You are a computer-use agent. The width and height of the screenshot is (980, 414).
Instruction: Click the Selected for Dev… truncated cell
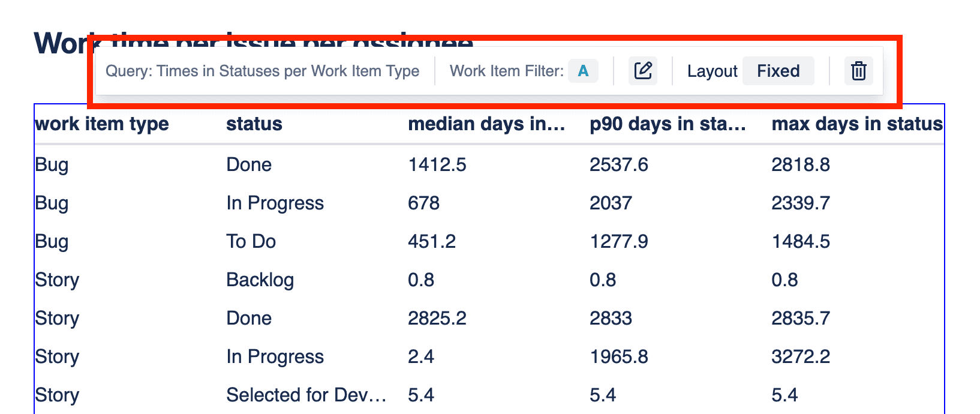tap(306, 395)
